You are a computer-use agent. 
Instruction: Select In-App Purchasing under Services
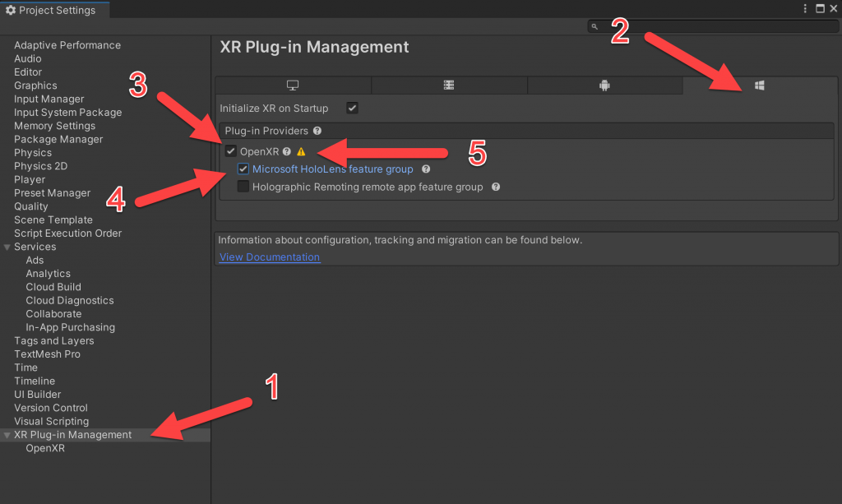click(x=71, y=327)
